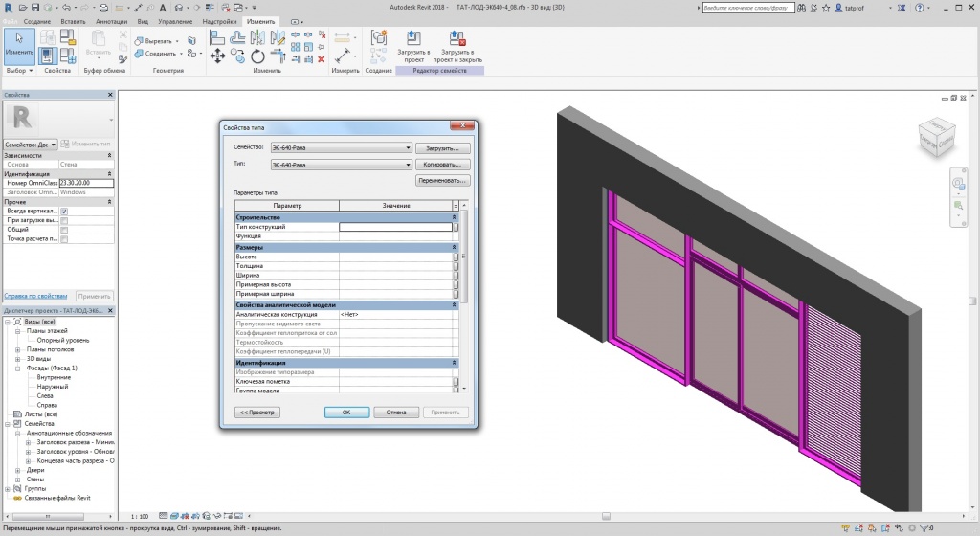This screenshot has height=536, width=980.
Task: Switch to the Вставить ribbon tab
Action: click(x=73, y=21)
